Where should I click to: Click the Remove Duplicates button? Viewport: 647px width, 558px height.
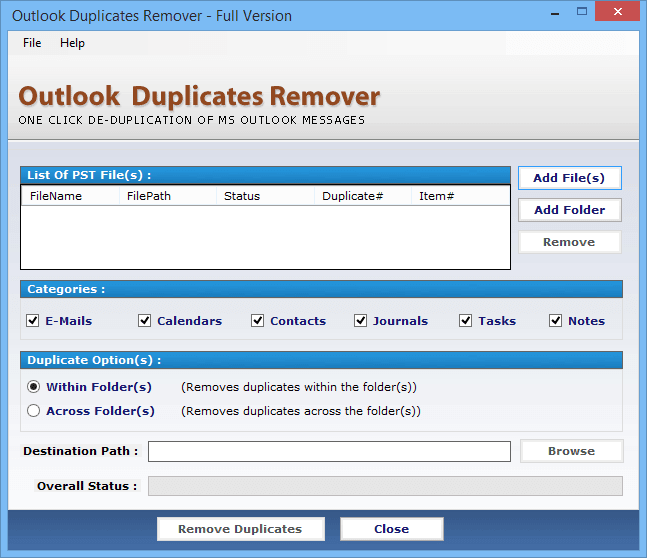[x=241, y=529]
